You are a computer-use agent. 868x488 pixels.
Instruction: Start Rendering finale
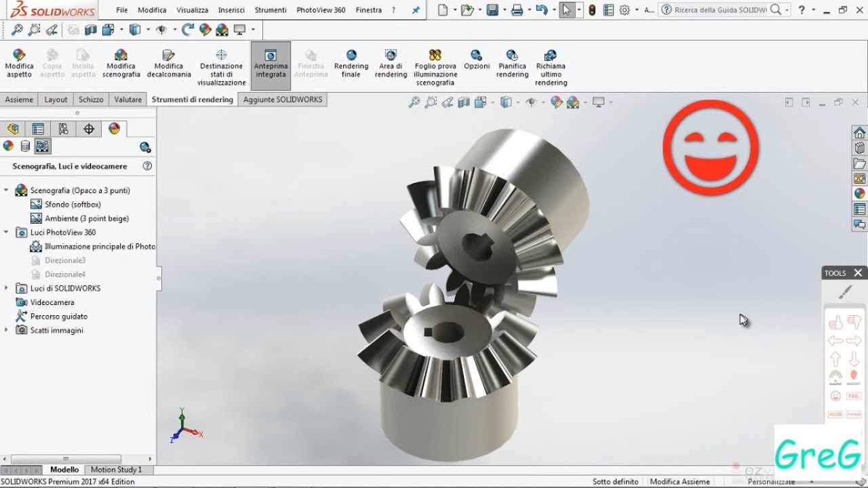(351, 64)
